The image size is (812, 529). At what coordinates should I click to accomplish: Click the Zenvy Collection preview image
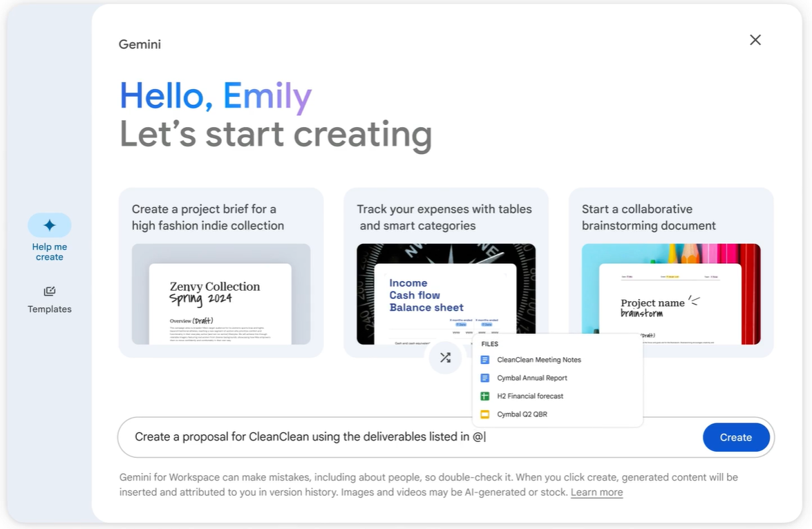220,298
